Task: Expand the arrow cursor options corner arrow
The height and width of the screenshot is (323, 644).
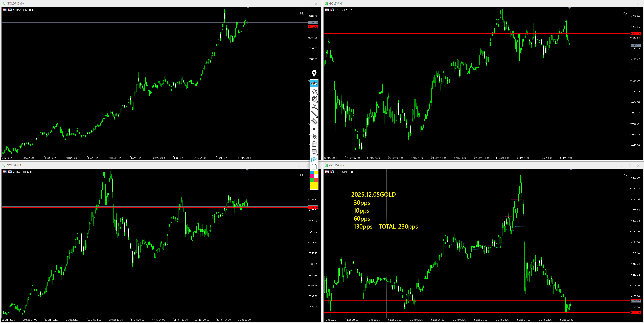Action: coord(317,94)
